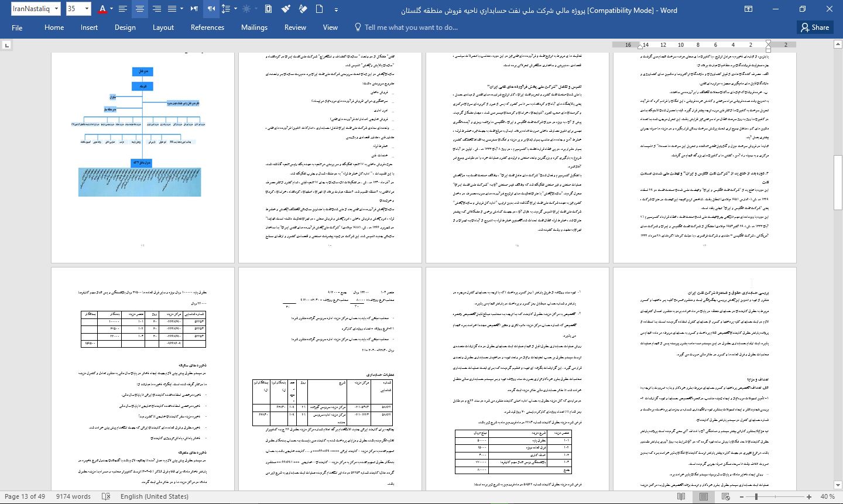Open the proofing errors icon in status bar
Screen dimensions: 843x504
point(106,496)
